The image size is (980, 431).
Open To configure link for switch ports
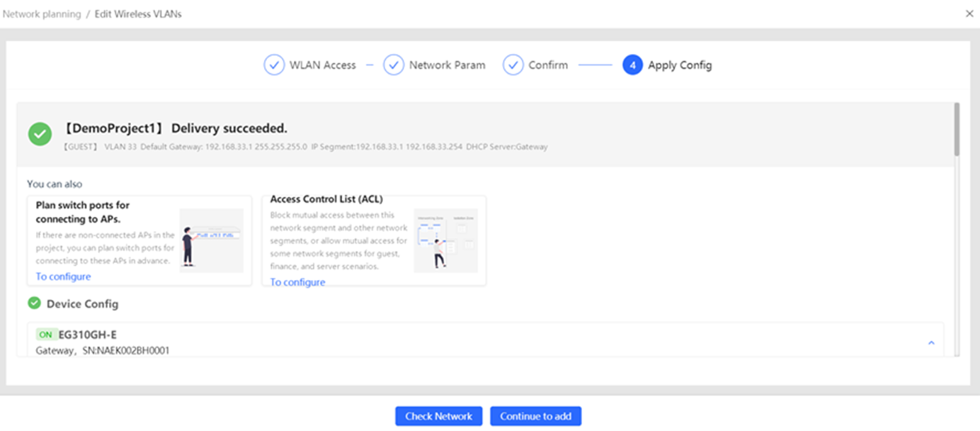(64, 276)
